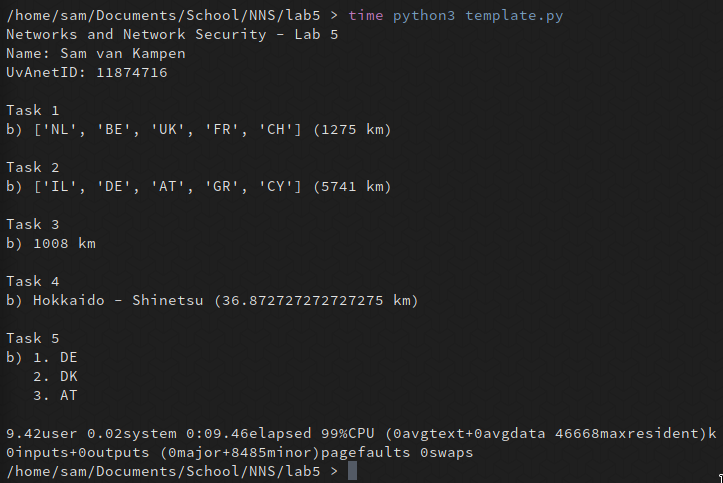
Task: Click the terminal cursor at the bottom prompt
Action: pyautogui.click(x=352, y=471)
